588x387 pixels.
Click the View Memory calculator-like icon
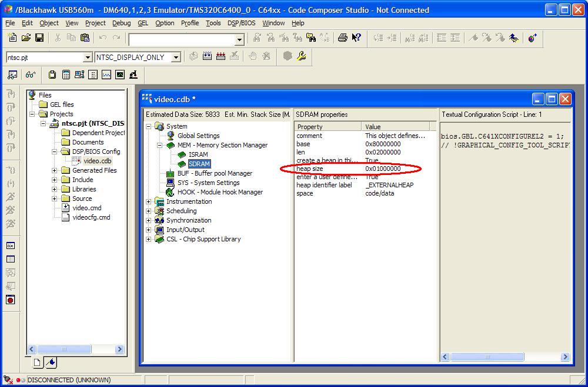tap(66, 75)
